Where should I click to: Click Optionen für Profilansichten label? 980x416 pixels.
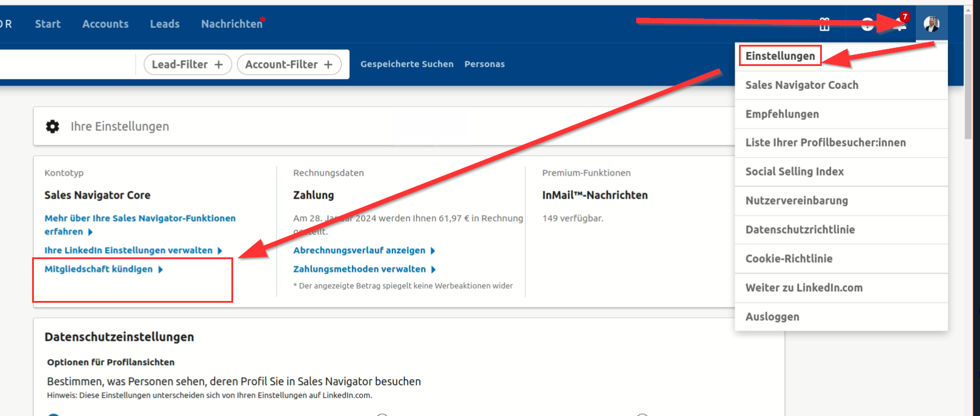[x=111, y=362]
